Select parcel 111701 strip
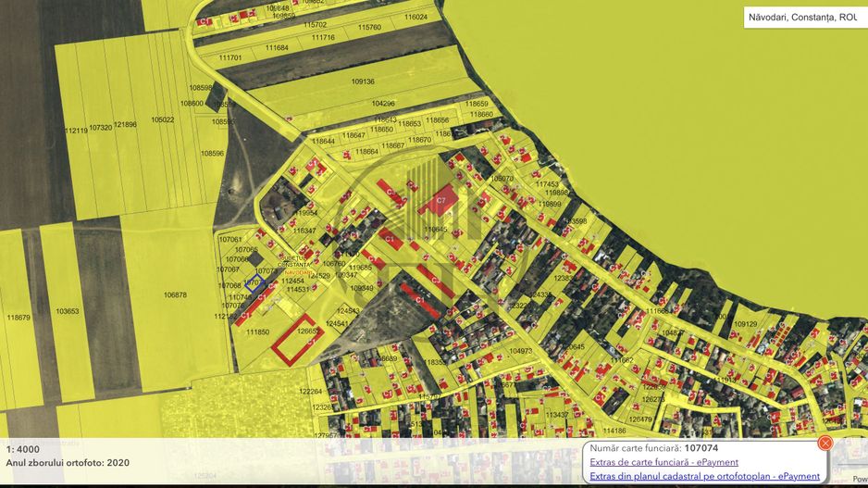Screen dimensions: 868x488 click(x=230, y=57)
